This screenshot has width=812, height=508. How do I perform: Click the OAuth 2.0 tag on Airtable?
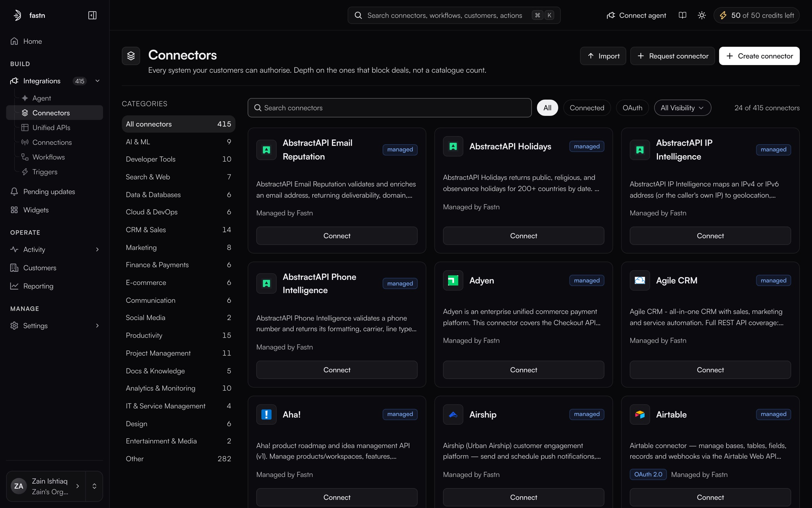pyautogui.click(x=648, y=474)
